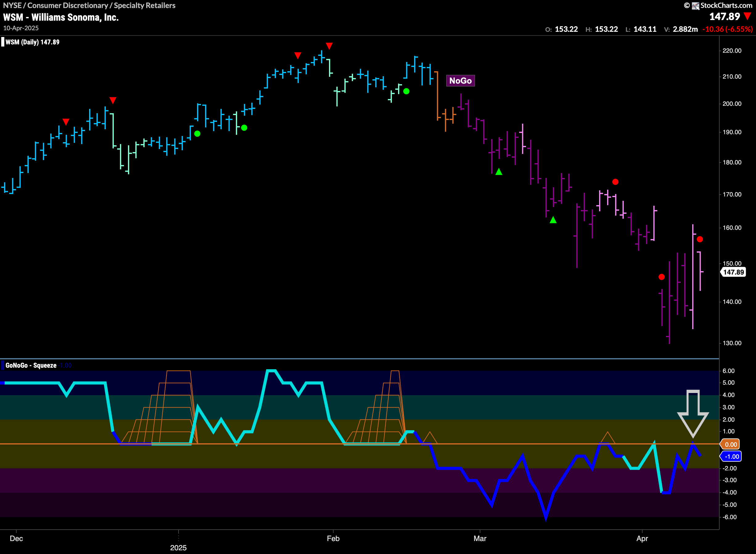
Task: Click the orange 0.00 oscillator axis tag
Action: (730, 444)
